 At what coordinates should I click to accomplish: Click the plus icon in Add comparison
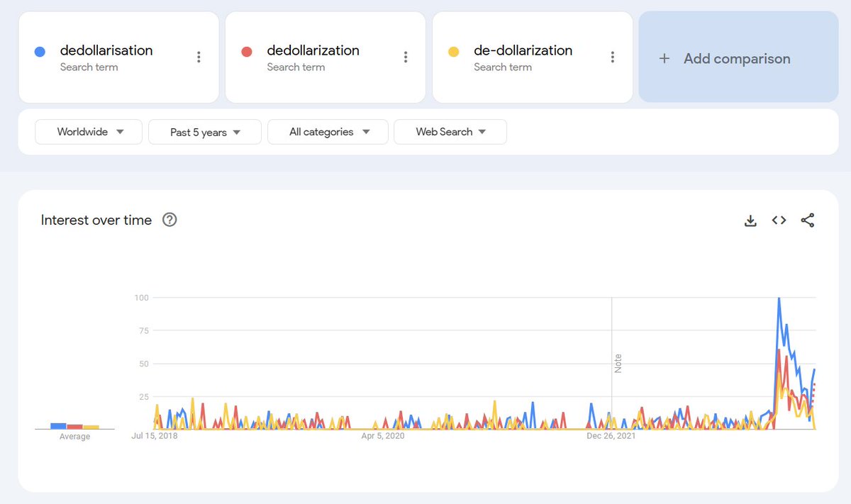(x=664, y=59)
